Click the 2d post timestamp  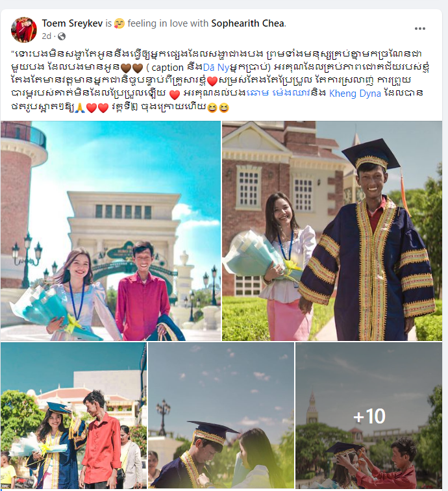click(46, 36)
